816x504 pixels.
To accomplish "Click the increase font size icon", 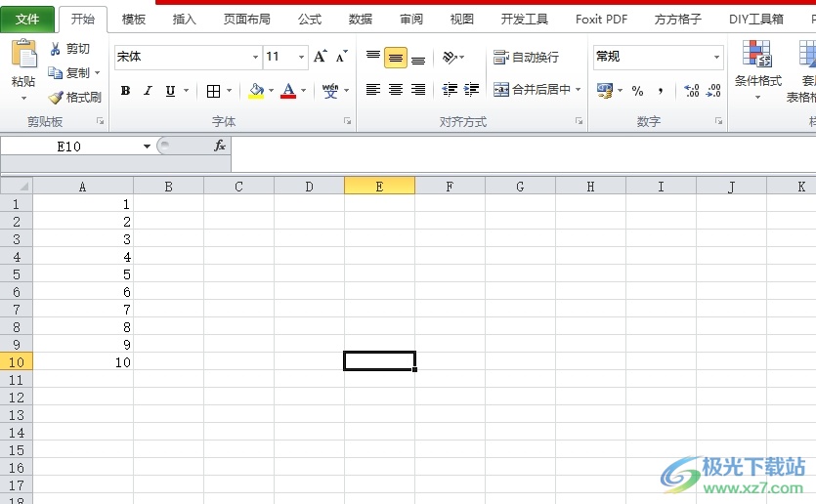I will pyautogui.click(x=320, y=57).
